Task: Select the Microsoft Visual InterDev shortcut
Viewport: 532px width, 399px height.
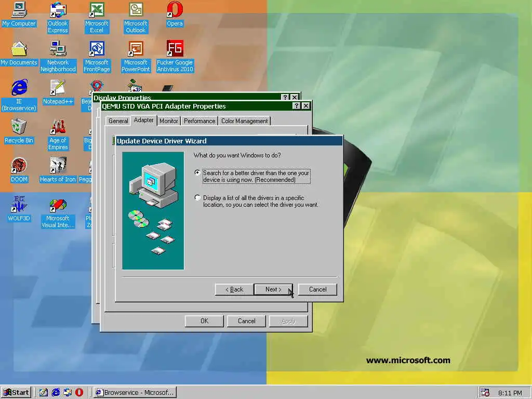Action: point(58,212)
